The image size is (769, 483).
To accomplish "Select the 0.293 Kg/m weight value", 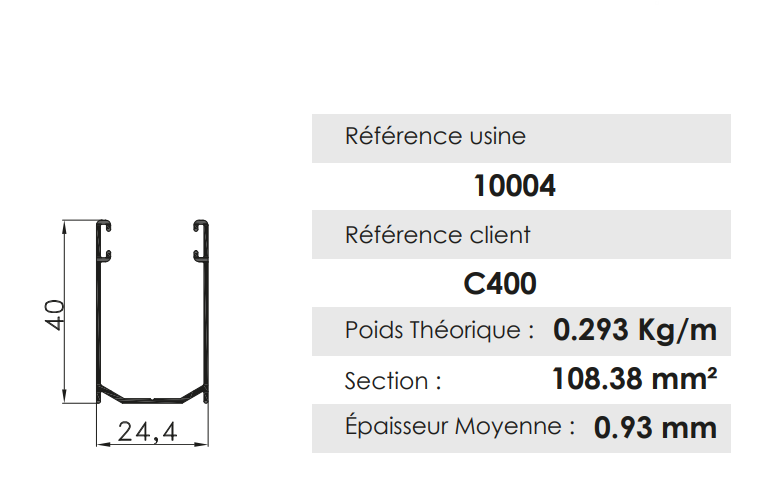I will (x=635, y=330).
